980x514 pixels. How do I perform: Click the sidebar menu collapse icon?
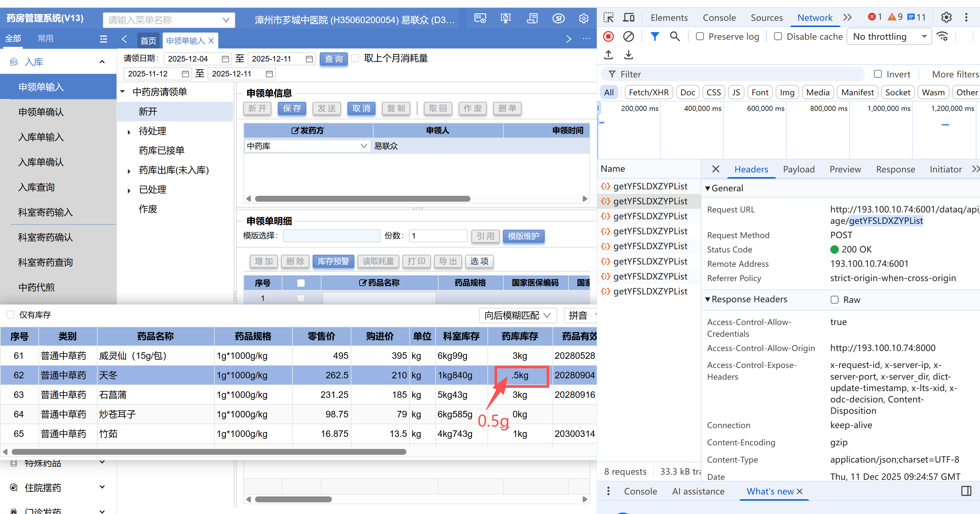coord(103,39)
